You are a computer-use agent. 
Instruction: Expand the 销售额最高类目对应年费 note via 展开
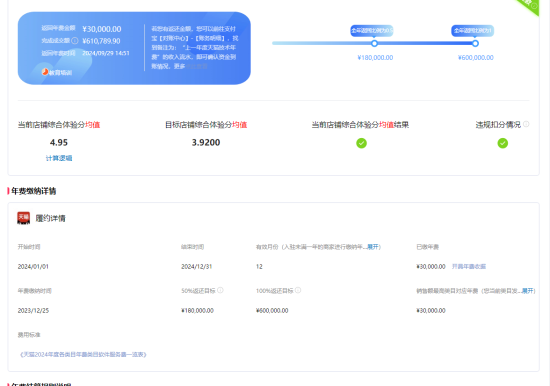528,291
